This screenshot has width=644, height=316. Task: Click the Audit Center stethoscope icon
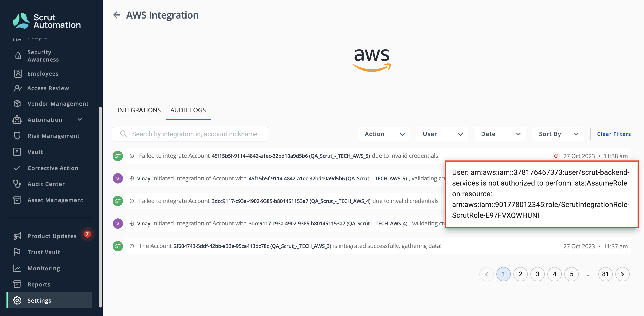[x=17, y=184]
